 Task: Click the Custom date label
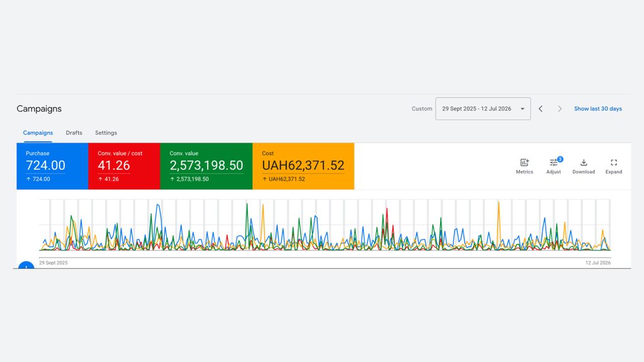tap(422, 109)
